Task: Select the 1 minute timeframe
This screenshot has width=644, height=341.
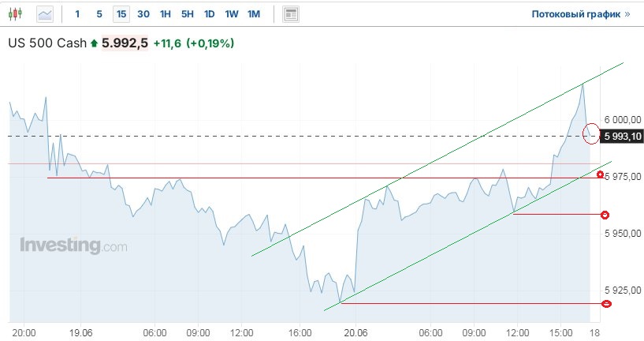Action: 77,14
